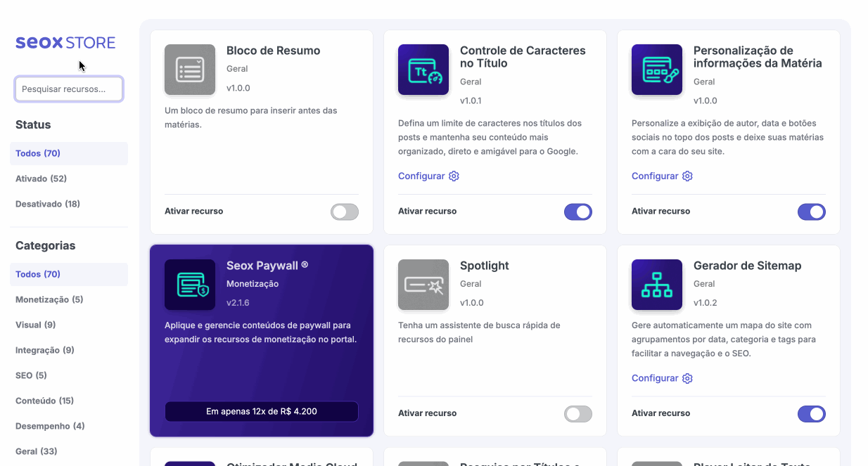Open the Geral (33) category
Image resolution: width=868 pixels, height=466 pixels.
(69, 451)
